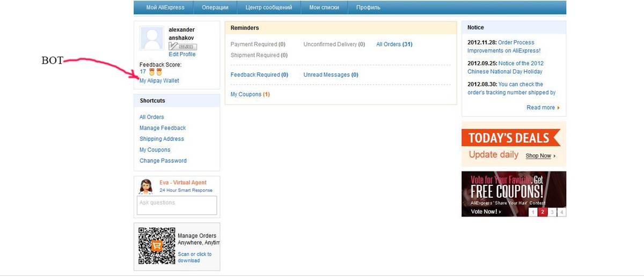Open the Центр сообщений tab
644x277 pixels.
269,8
